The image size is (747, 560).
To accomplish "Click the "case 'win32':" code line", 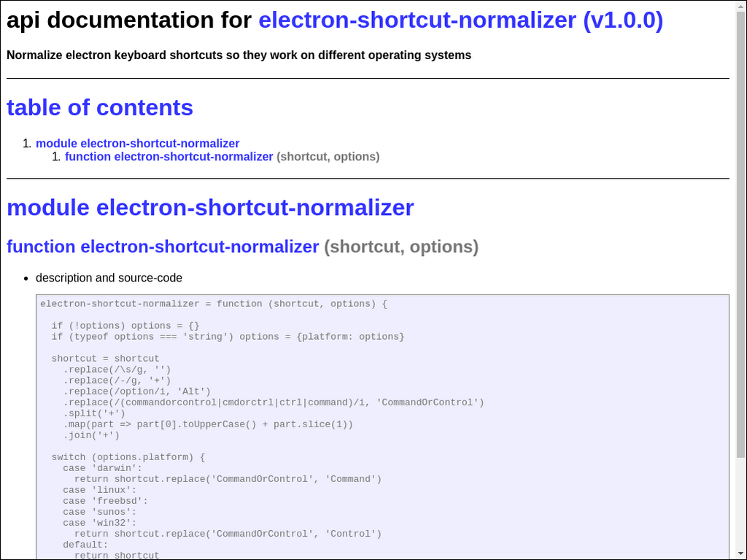I will (x=99, y=523).
